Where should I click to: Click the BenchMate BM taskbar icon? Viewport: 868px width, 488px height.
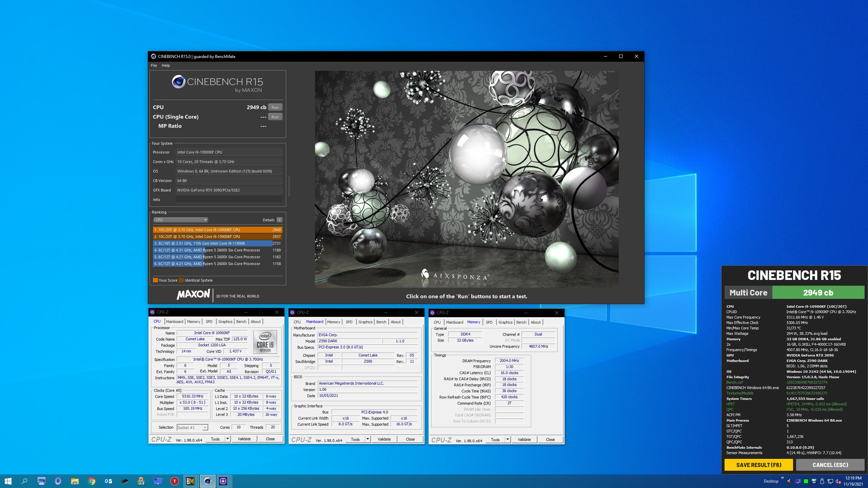pyautogui.click(x=190, y=481)
